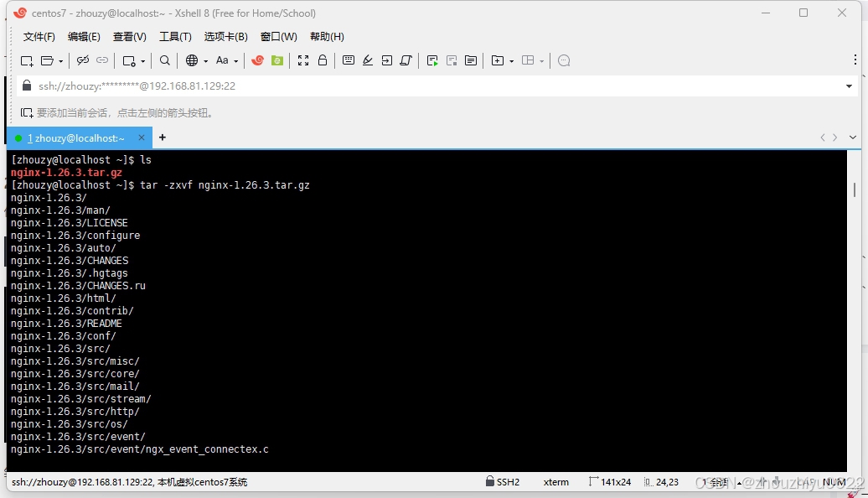868x498 pixels.
Task: Click the chat bubble help icon
Action: [x=564, y=60]
